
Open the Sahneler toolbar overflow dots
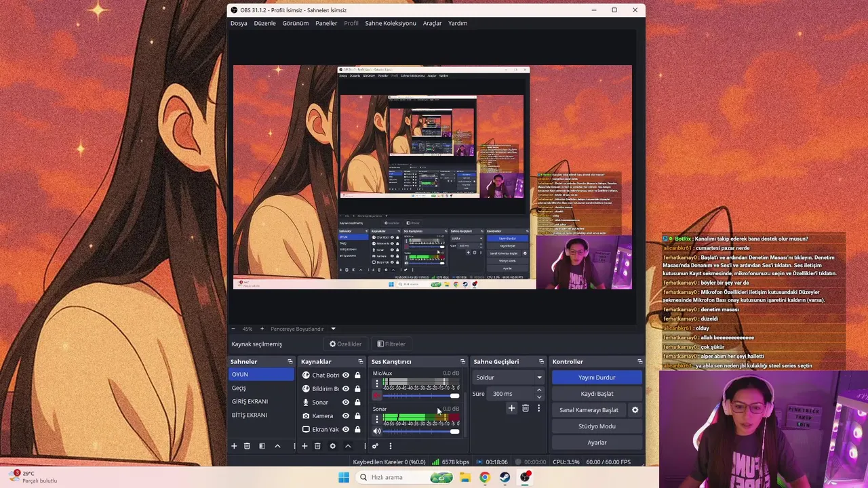(x=294, y=446)
